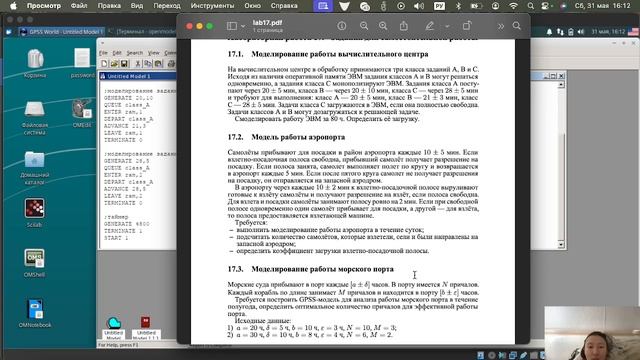Open the Edit menu in GPSS World
The image size is (640, 360).
point(117,53)
